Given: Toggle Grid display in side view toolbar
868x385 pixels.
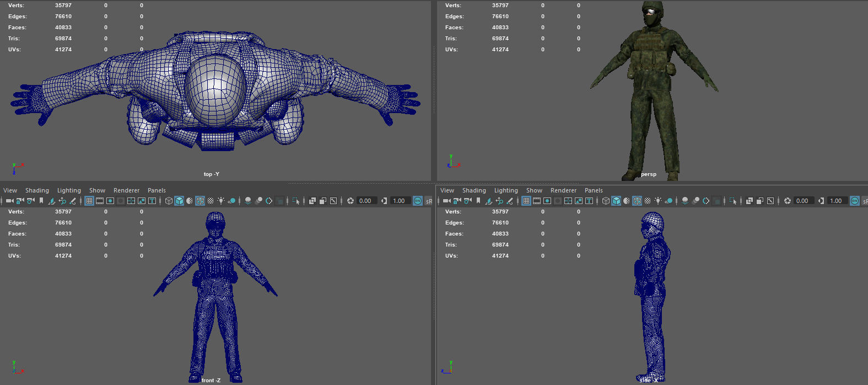Looking at the screenshot, I should [526, 201].
